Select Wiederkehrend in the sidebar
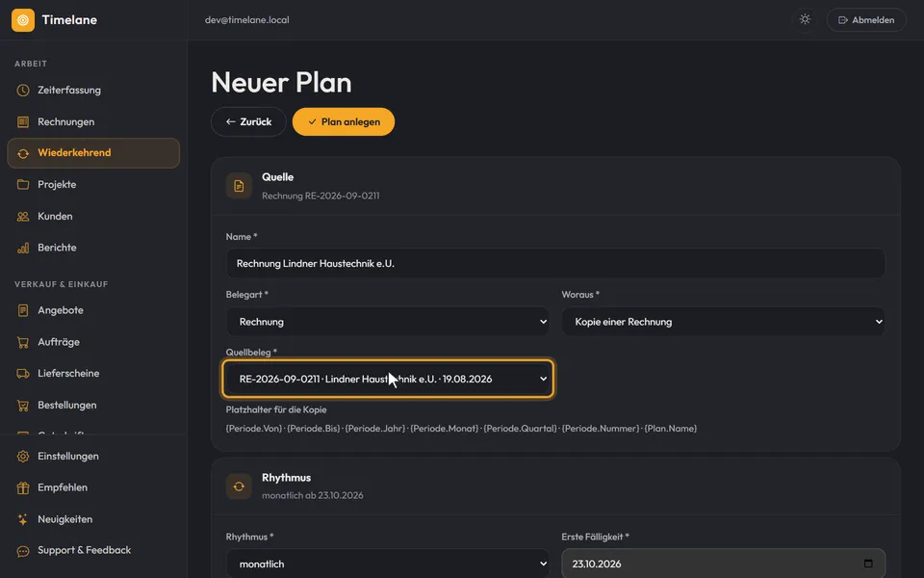Viewport: 924px width, 578px height. pos(93,153)
